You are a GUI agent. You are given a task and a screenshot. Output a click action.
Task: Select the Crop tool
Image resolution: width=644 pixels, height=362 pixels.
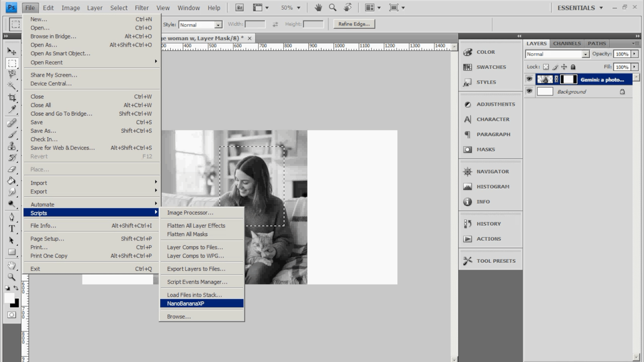(x=12, y=97)
